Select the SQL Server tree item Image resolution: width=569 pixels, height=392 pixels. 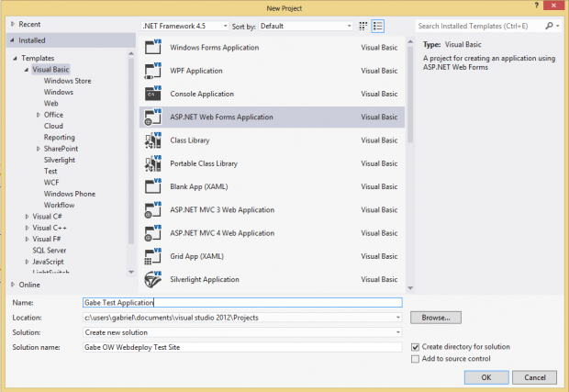point(50,251)
